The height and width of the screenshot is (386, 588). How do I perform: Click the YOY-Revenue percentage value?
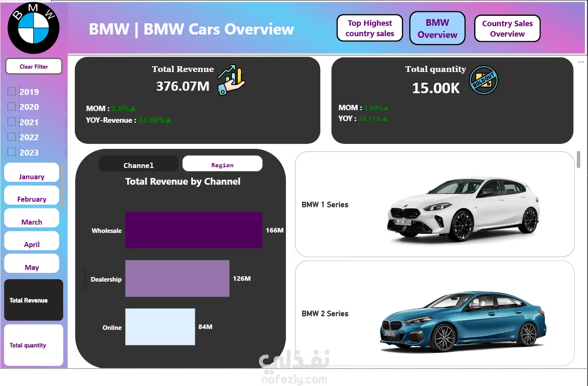point(155,120)
